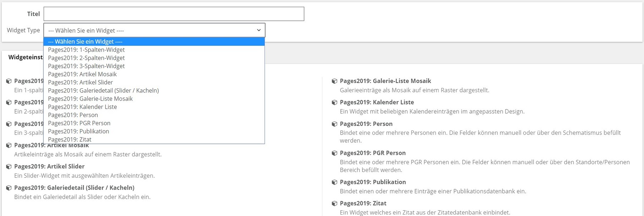Click cube icon next to PGR Person

pyautogui.click(x=335, y=153)
